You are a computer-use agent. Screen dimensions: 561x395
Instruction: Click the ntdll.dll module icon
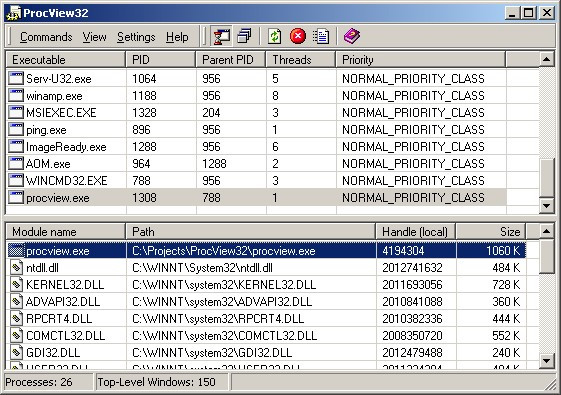pos(16,268)
